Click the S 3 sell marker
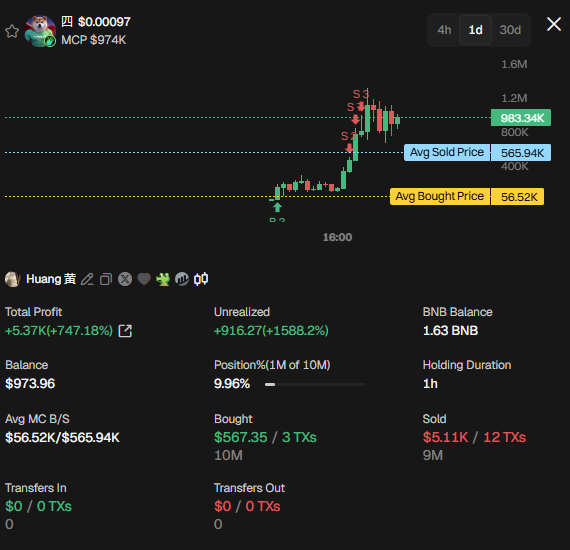570x550 pixels. [x=361, y=94]
